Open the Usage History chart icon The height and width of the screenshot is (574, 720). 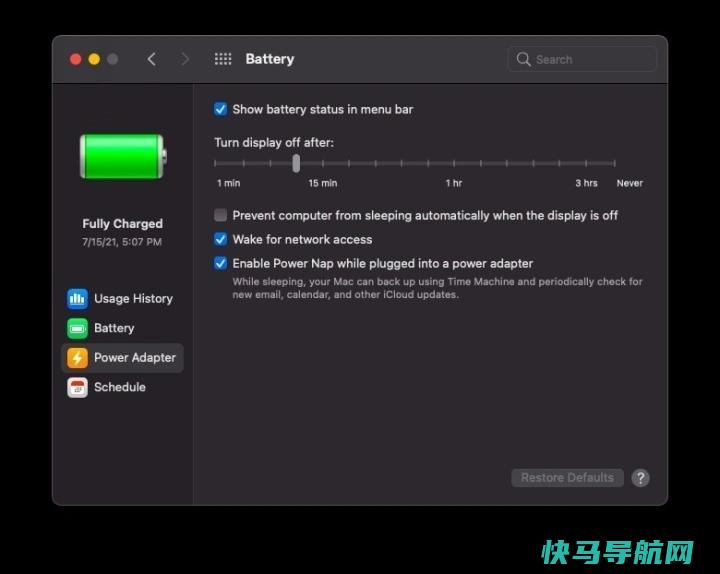coord(77,299)
